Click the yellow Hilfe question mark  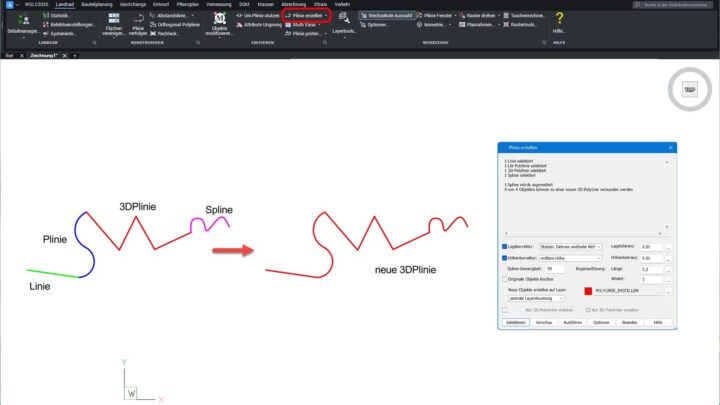(559, 18)
